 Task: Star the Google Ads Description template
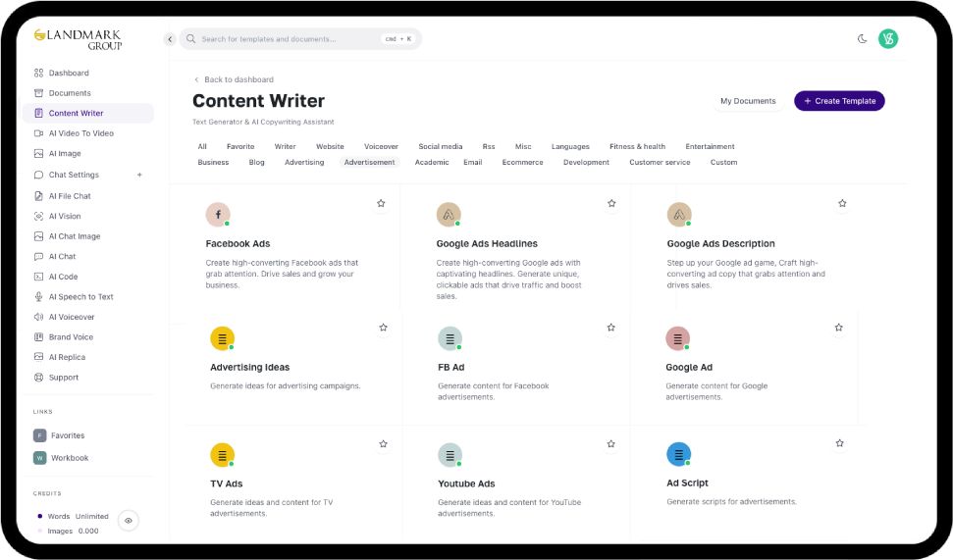tap(842, 203)
